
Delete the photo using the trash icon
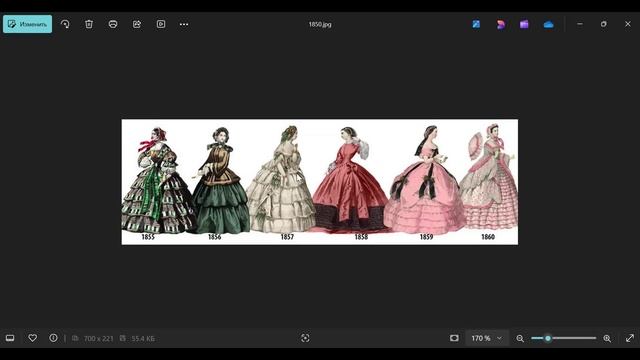coord(89,24)
